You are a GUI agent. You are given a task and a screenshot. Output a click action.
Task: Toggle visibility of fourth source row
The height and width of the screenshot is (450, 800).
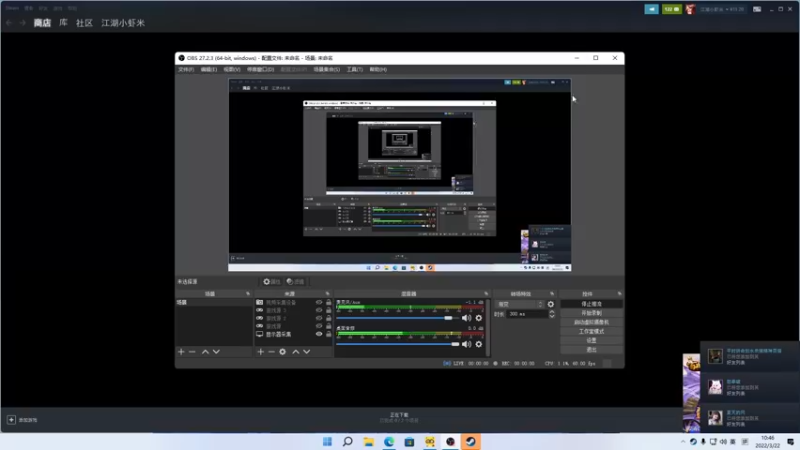coord(319,326)
